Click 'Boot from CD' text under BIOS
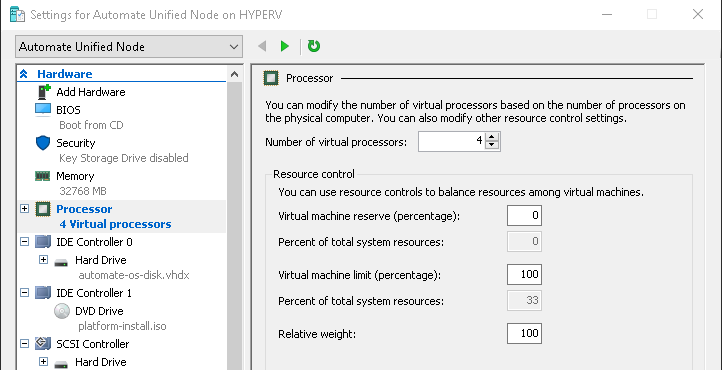Viewport: 722px width, 370px height. tap(91, 125)
